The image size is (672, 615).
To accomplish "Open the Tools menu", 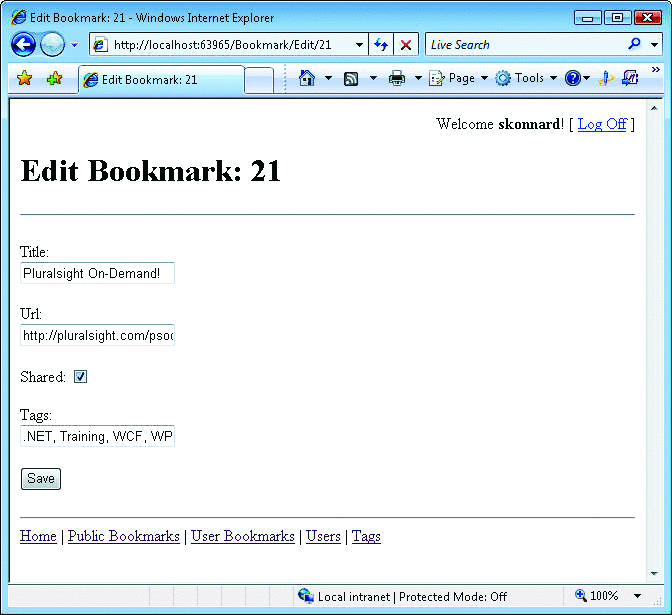I will coord(526,78).
